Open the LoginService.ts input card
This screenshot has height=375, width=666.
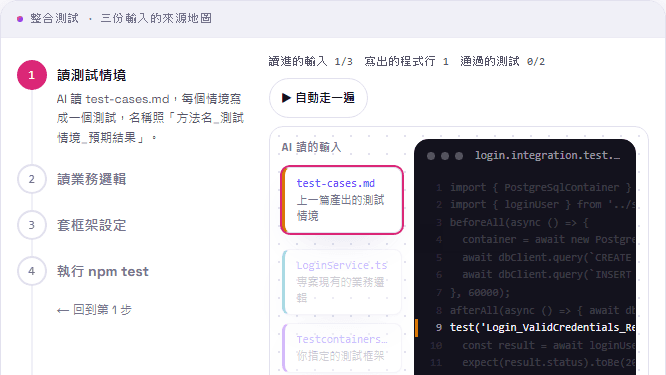[x=342, y=282]
